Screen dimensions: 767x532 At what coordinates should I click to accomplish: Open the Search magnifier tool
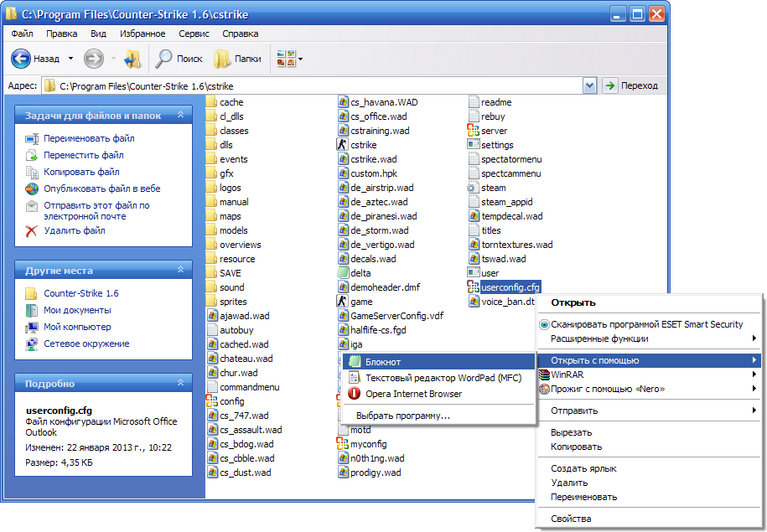pos(163,59)
